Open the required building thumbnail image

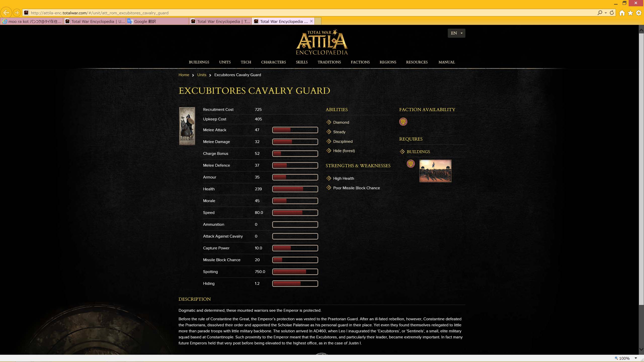435,171
